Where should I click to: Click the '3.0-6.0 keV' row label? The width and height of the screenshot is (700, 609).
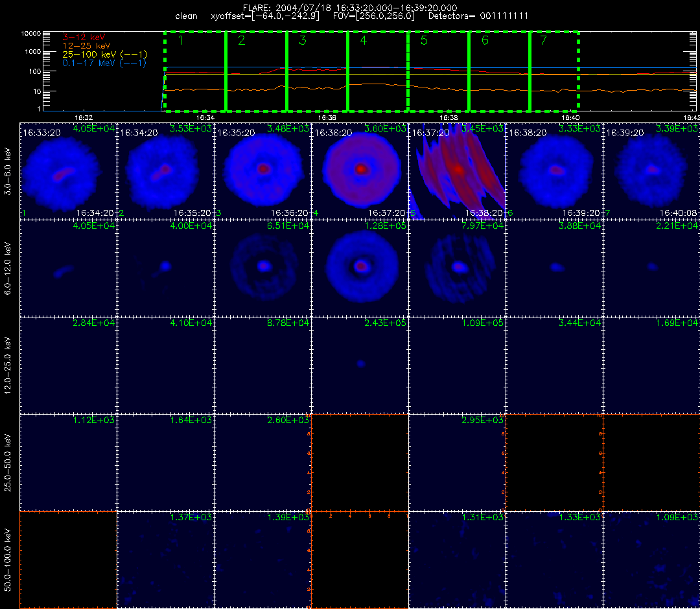click(8, 171)
